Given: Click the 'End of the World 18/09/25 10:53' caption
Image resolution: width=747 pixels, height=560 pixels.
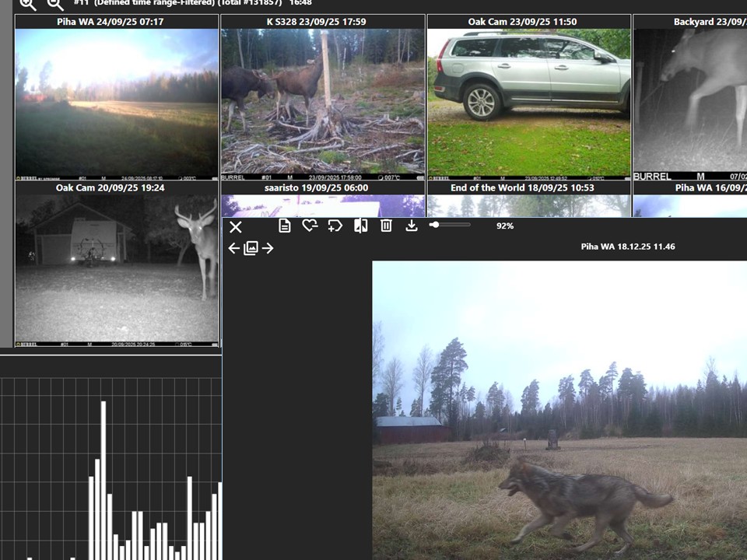Looking at the screenshot, I should coord(522,187).
